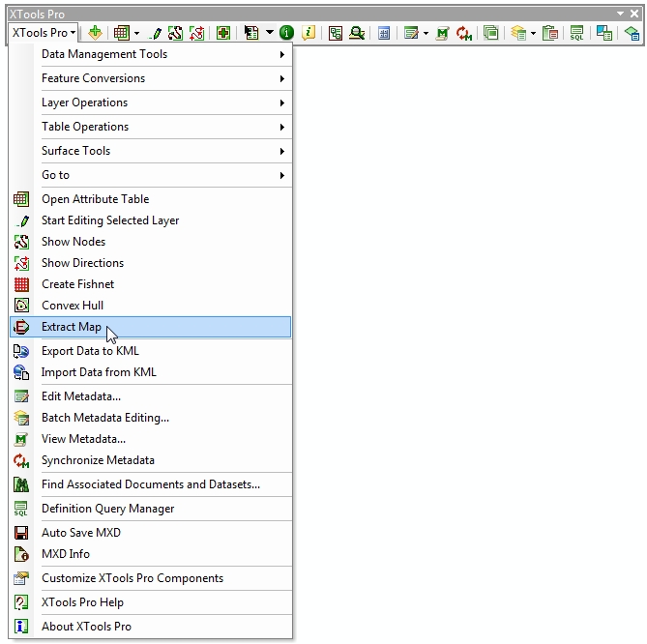
Task: Open Customize XTools Pro Components
Action: (151, 578)
